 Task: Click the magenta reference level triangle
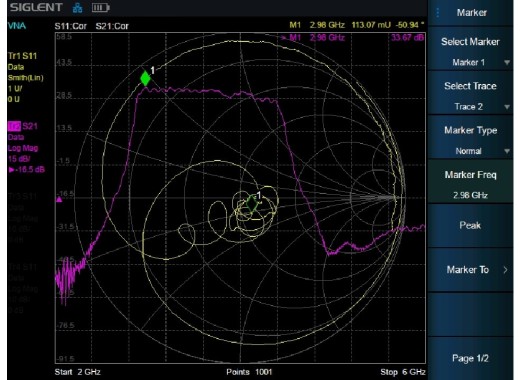tap(59, 199)
